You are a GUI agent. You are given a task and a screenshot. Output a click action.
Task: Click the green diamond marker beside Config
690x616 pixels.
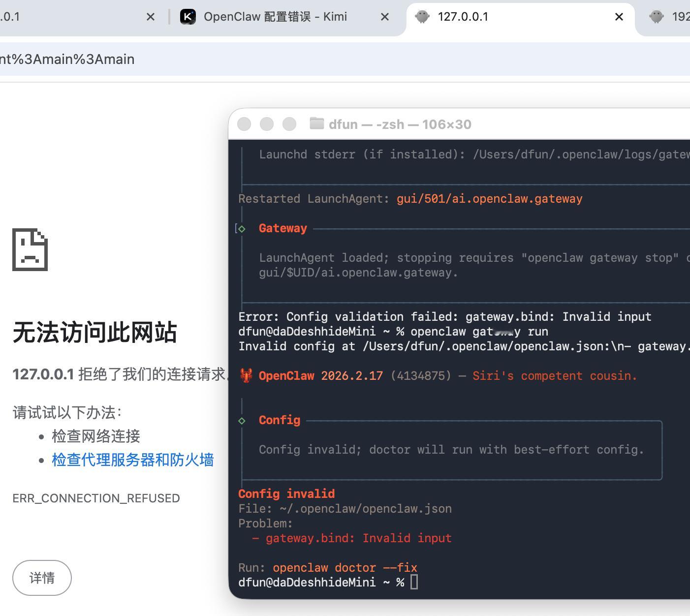tap(242, 421)
